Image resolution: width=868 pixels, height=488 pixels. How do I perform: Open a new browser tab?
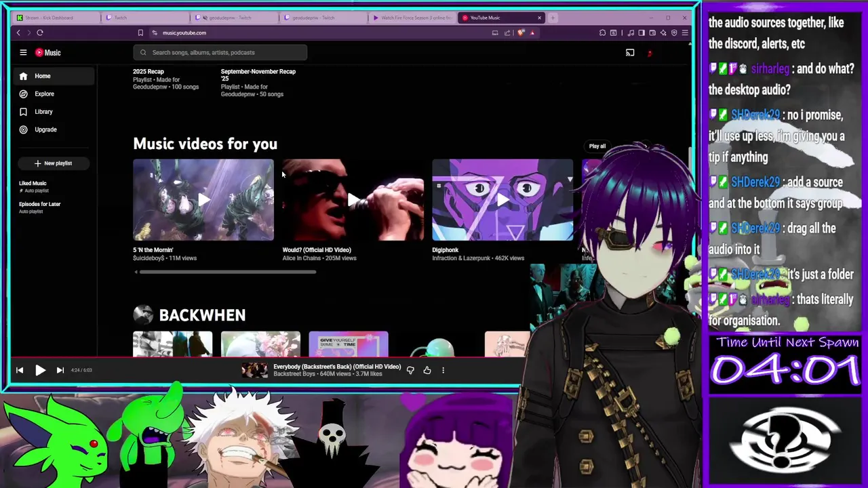point(553,18)
